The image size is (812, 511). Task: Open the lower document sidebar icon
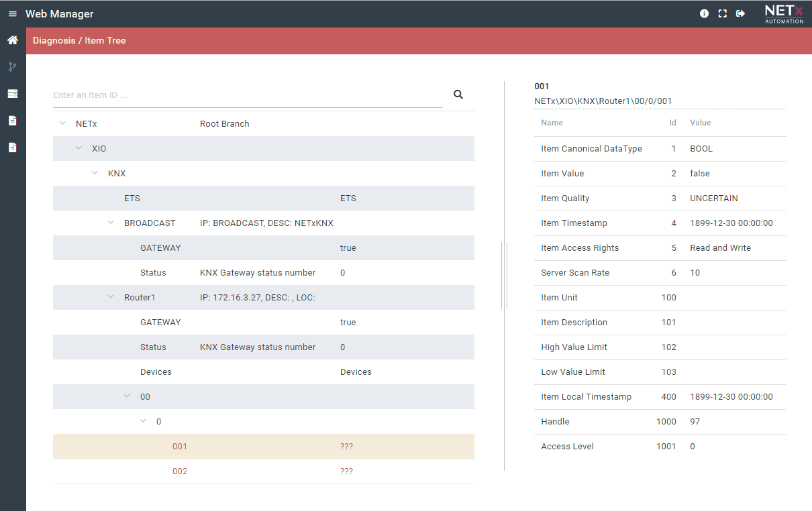[x=12, y=148]
